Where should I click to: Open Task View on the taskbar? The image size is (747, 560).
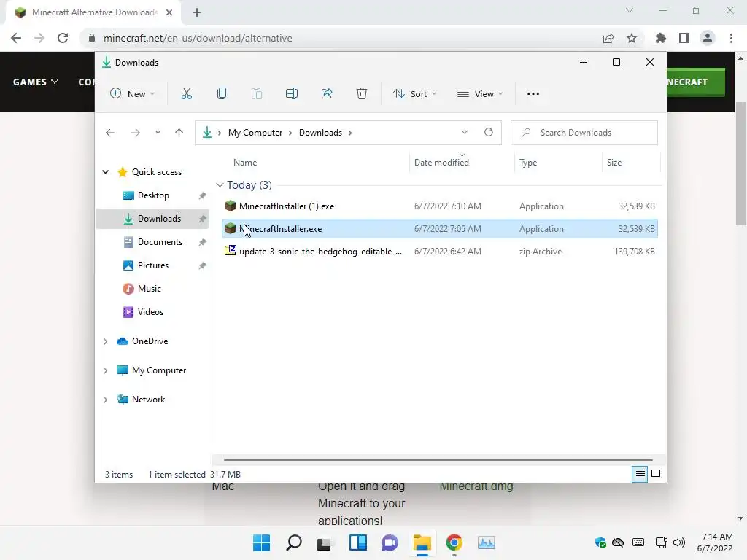tap(325, 542)
